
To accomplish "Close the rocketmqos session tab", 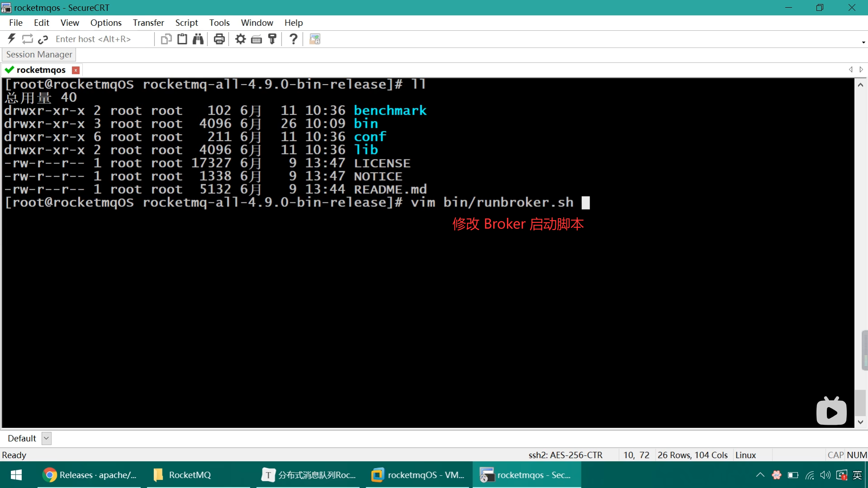I will tap(76, 70).
